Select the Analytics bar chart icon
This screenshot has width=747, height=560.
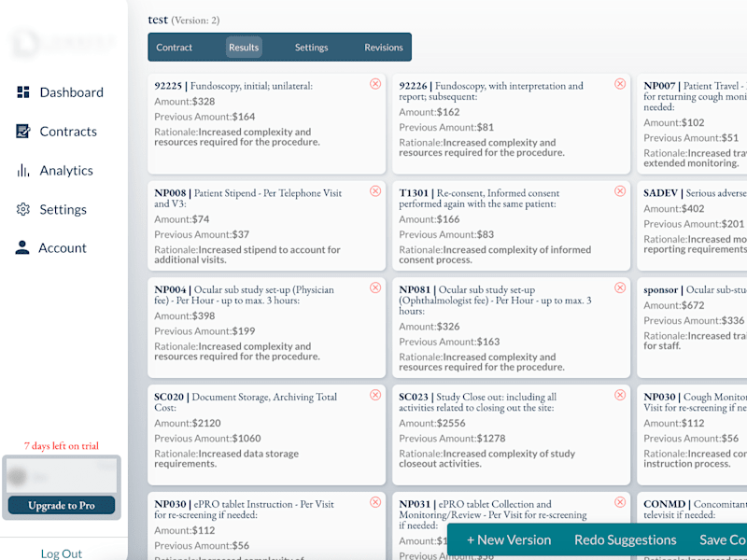pos(22,170)
